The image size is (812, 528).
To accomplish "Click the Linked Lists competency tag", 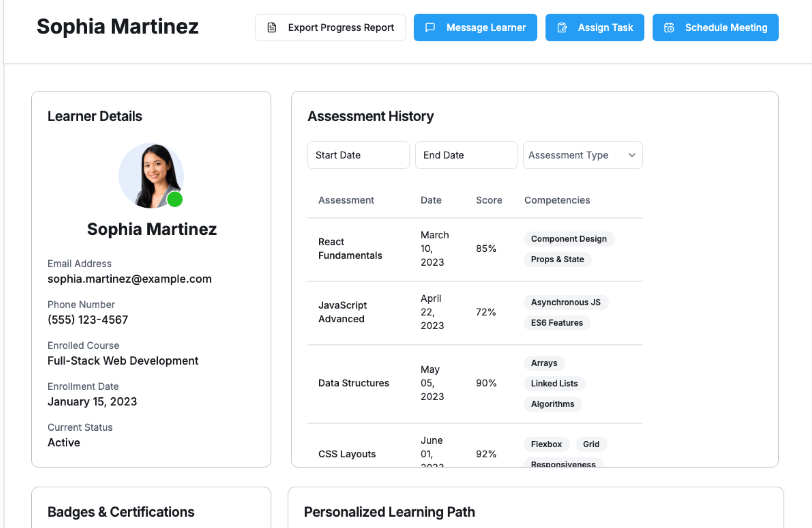I will point(554,384).
